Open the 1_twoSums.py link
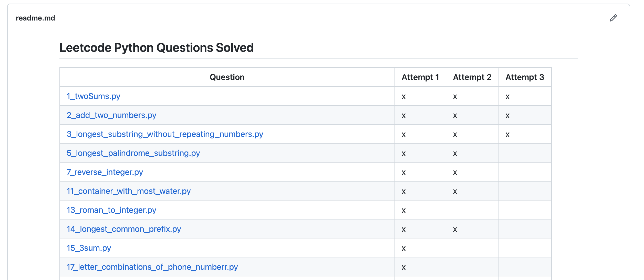Image resolution: width=644 pixels, height=280 pixels. pyautogui.click(x=93, y=96)
